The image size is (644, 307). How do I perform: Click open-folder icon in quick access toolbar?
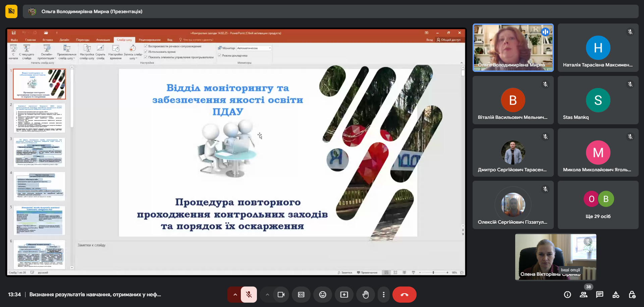(46, 33)
